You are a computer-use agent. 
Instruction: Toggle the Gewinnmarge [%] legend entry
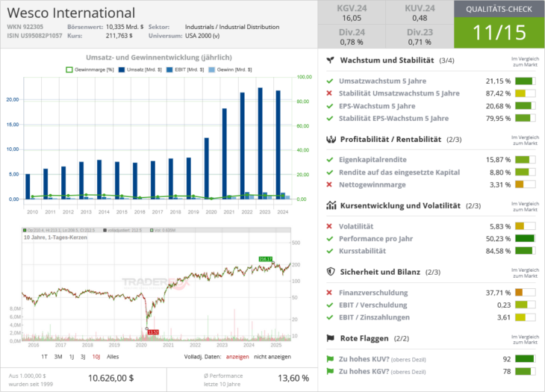tap(90, 70)
